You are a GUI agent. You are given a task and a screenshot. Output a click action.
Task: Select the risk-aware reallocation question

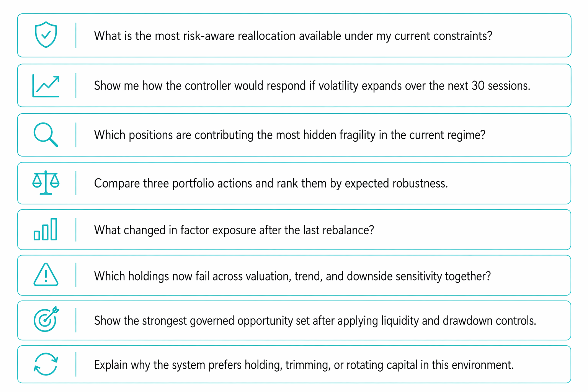click(293, 36)
